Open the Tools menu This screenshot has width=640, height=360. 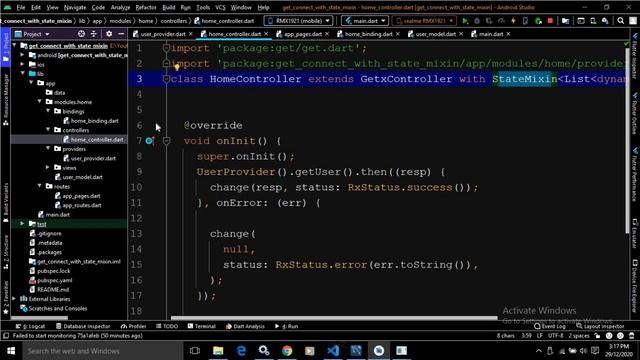[x=203, y=7]
